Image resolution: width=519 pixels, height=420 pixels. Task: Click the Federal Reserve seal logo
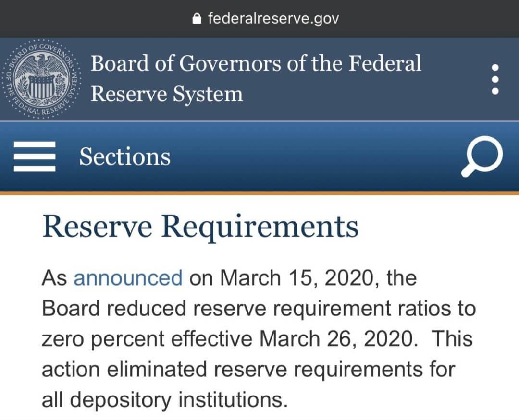pyautogui.click(x=42, y=78)
